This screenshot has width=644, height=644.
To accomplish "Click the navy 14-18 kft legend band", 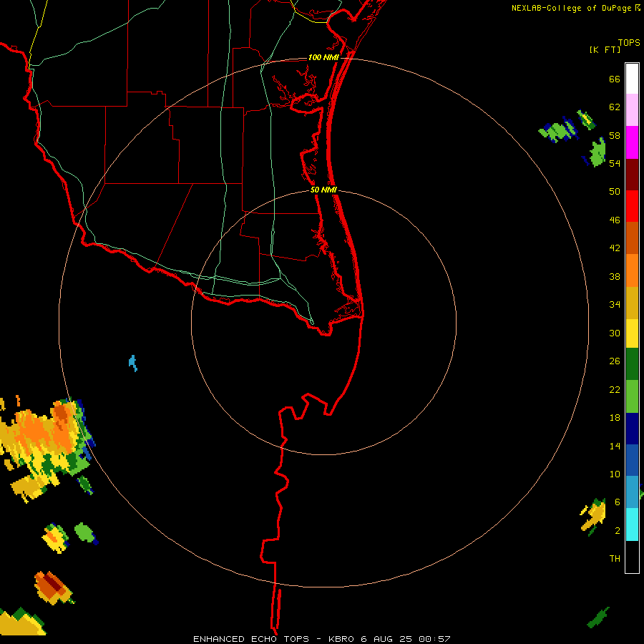I will [632, 429].
